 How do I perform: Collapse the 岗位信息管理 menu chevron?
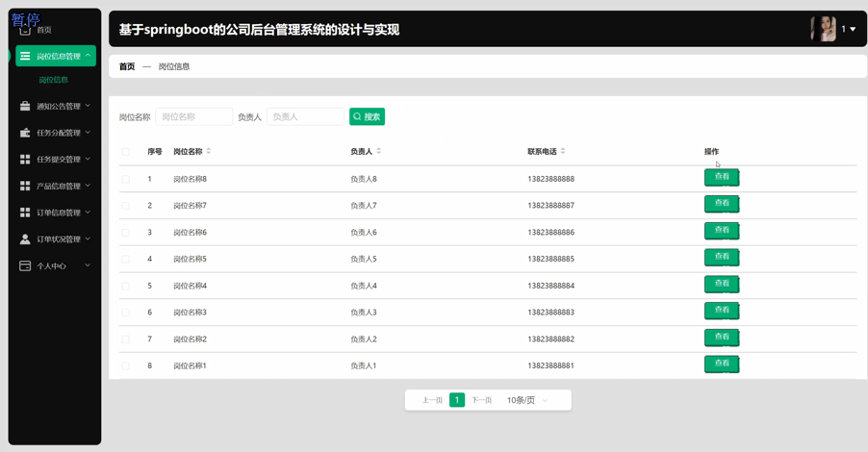coord(88,56)
